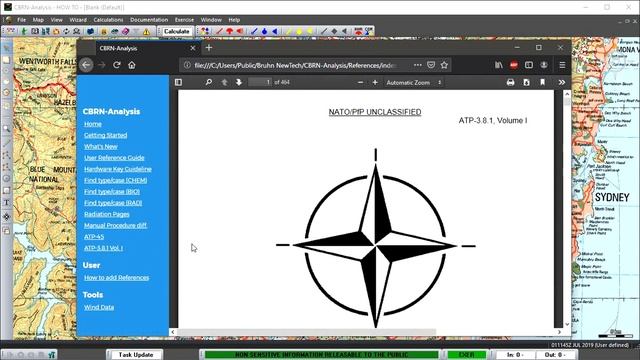The image size is (640, 360).
Task: Toggle the PDF viewer sidebar
Action: 178,82
